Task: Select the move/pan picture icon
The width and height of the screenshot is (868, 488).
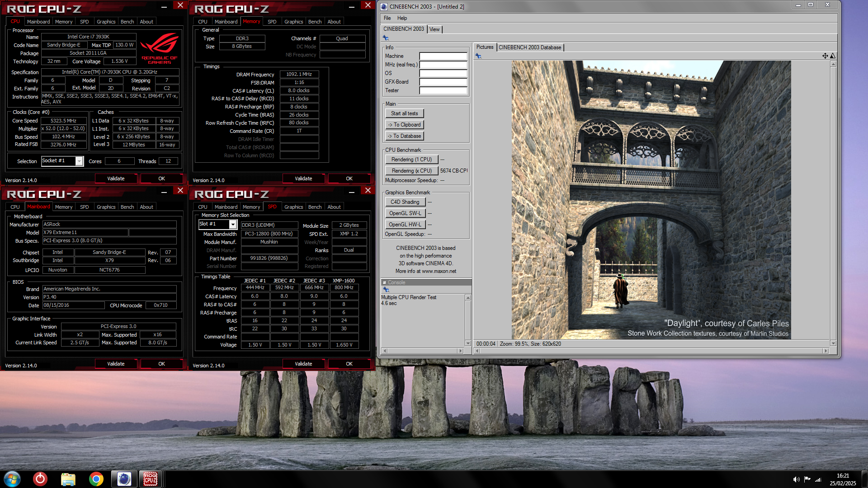Action: (825, 56)
